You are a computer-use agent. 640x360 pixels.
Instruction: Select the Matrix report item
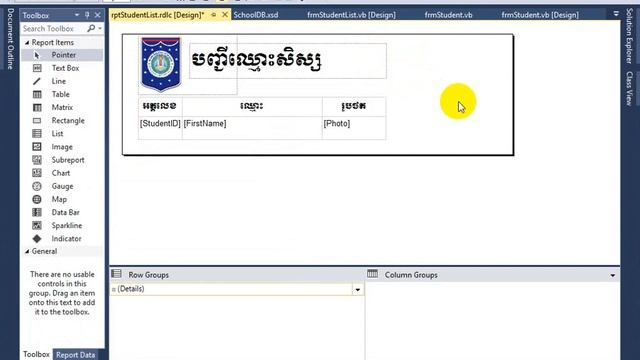click(62, 107)
